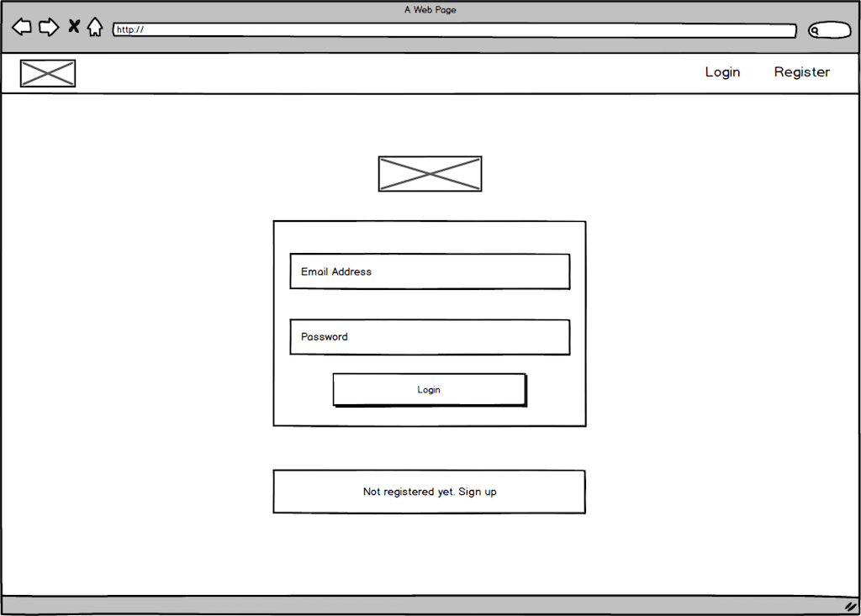Select the site logo image placeholder

[x=47, y=72]
